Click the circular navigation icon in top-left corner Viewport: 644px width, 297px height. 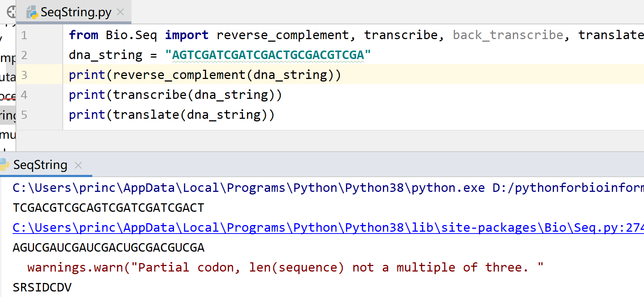coord(12,11)
